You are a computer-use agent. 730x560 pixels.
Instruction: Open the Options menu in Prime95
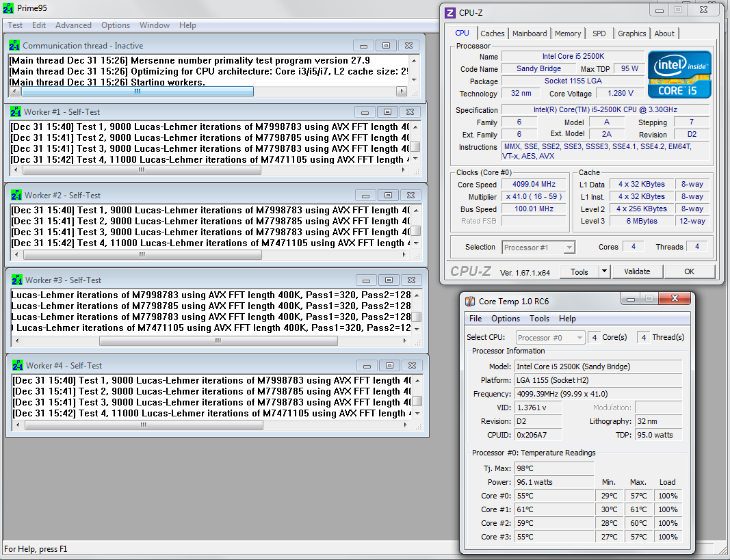[x=116, y=25]
